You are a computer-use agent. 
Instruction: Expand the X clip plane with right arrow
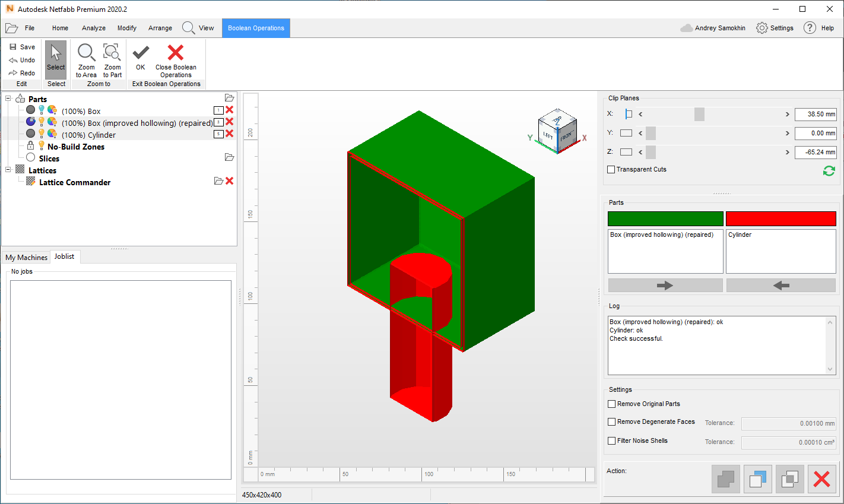click(x=787, y=115)
